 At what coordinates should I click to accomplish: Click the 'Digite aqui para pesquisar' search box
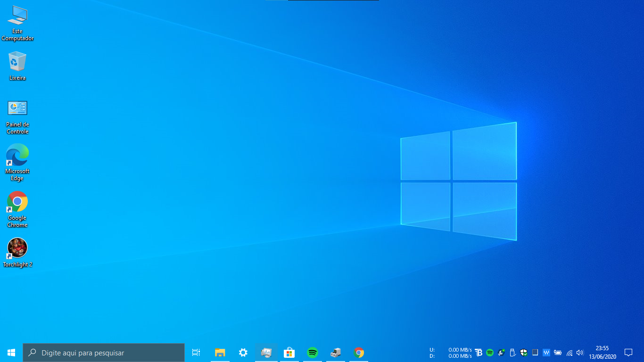(x=104, y=353)
